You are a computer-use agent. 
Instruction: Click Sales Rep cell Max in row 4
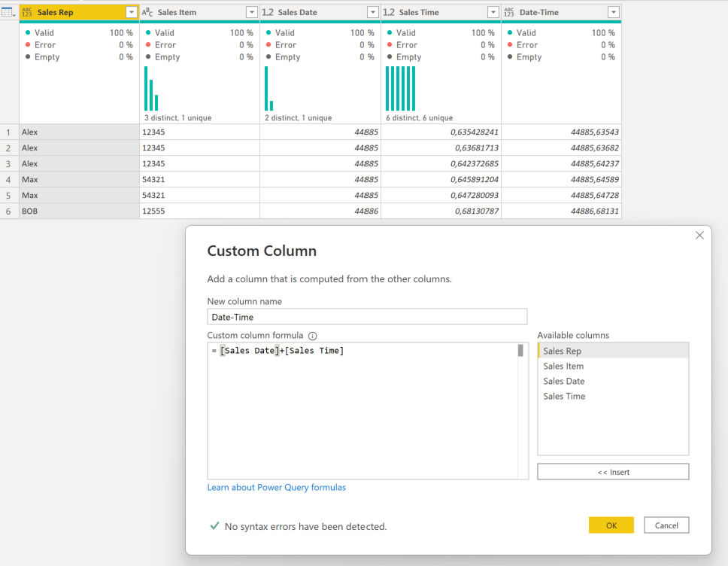(79, 179)
